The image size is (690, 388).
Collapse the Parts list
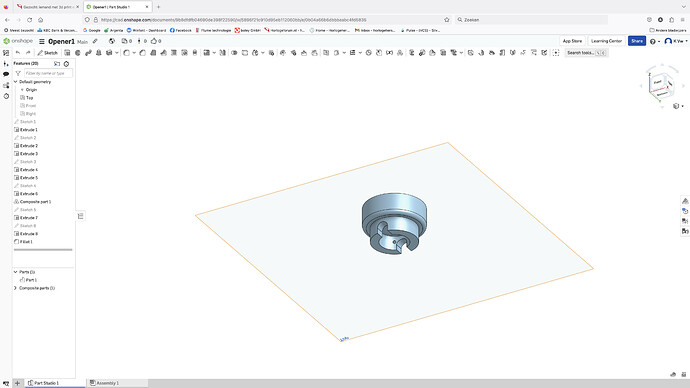[x=16, y=272]
